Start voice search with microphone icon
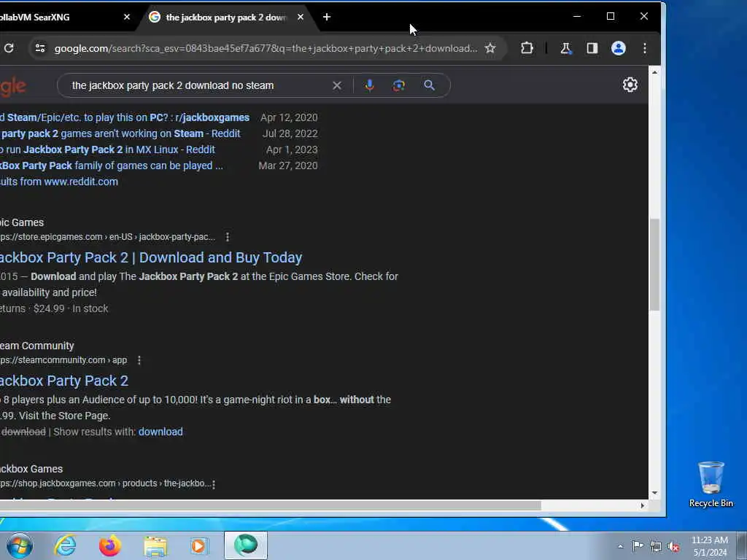The width and height of the screenshot is (747, 560). click(369, 86)
